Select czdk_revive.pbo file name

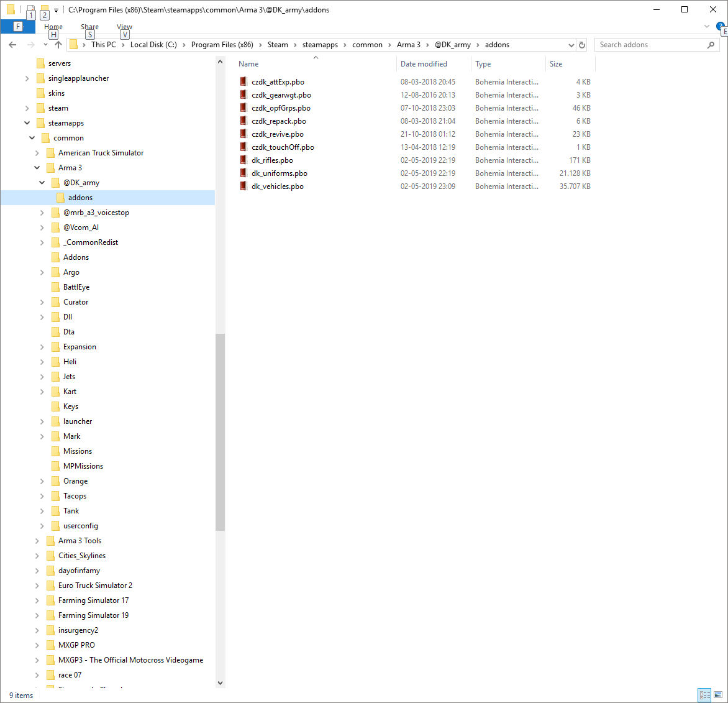click(x=278, y=134)
